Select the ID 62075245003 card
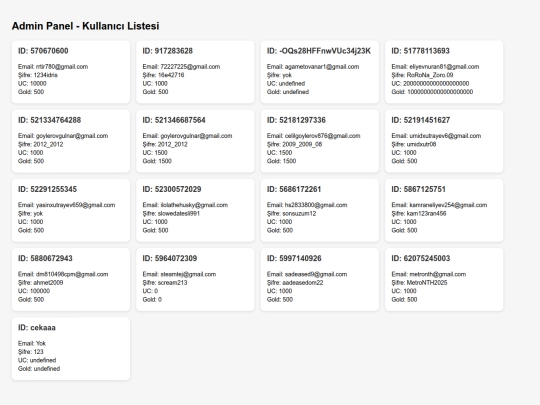 [x=444, y=280]
